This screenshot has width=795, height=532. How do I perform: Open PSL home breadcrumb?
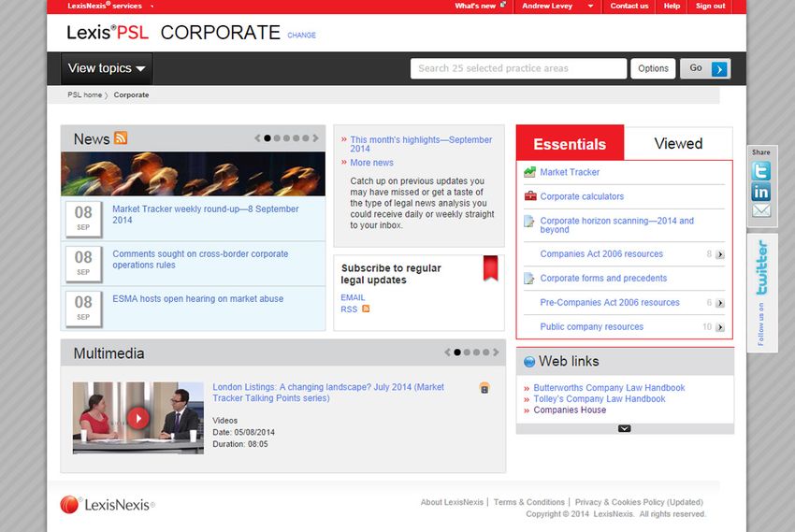click(85, 94)
